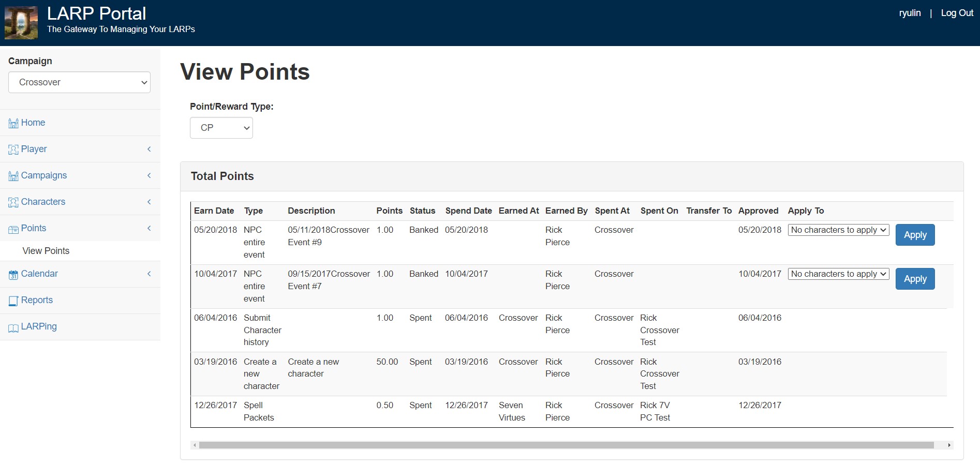The image size is (980, 464).
Task: Open character dropdown for 10/04/2017 row
Action: (x=838, y=274)
